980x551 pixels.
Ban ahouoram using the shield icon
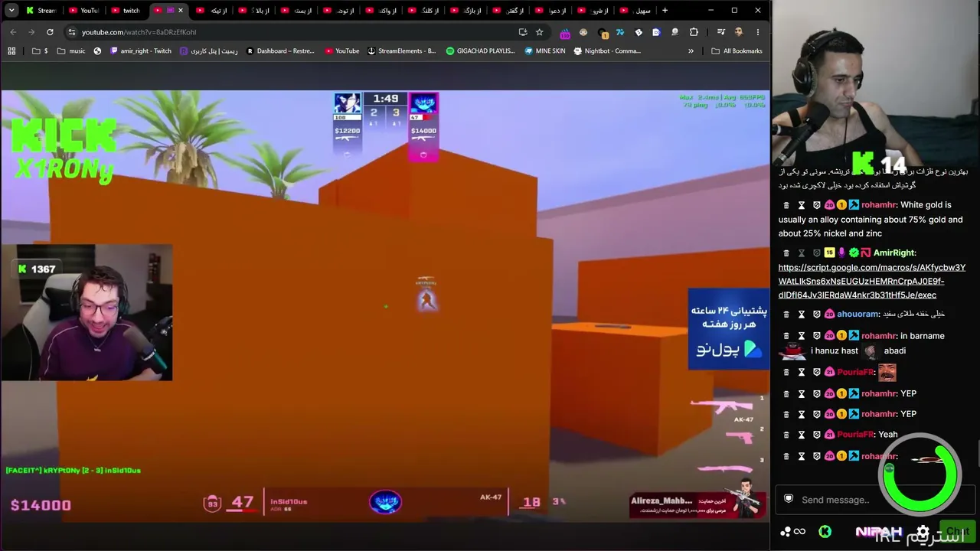click(x=816, y=315)
